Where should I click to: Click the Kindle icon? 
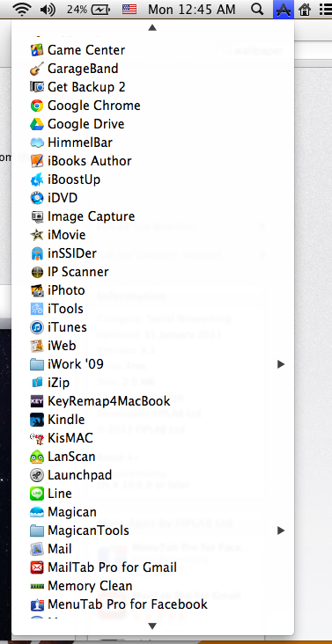point(37,420)
